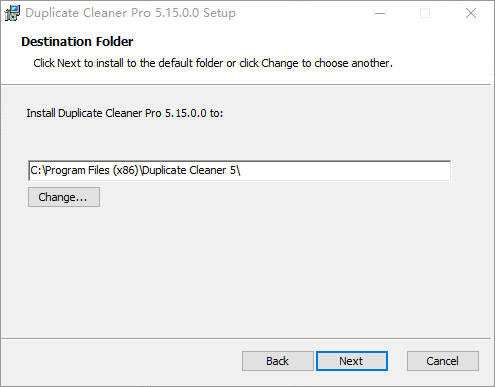Click the 'Destination Folder' heading

[x=77, y=42]
